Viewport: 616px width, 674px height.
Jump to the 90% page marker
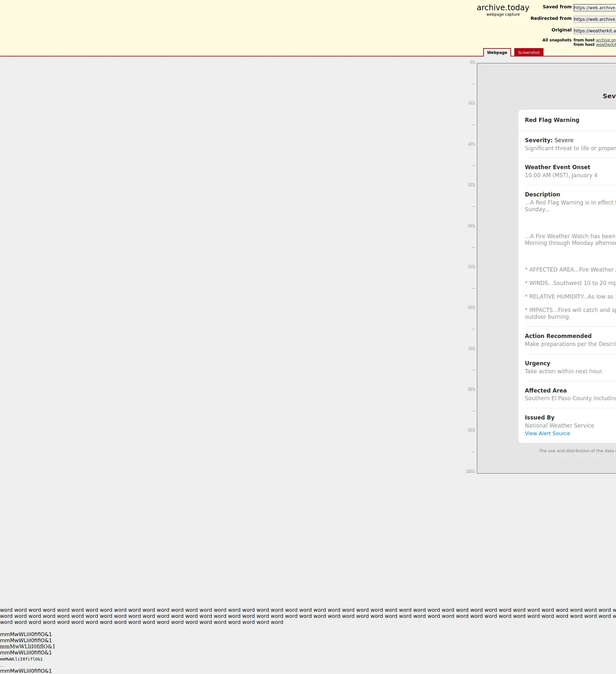(471, 430)
